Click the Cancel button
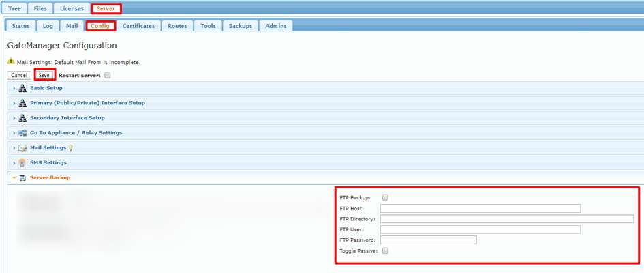Image resolution: width=644 pixels, height=273 pixels. [19, 76]
